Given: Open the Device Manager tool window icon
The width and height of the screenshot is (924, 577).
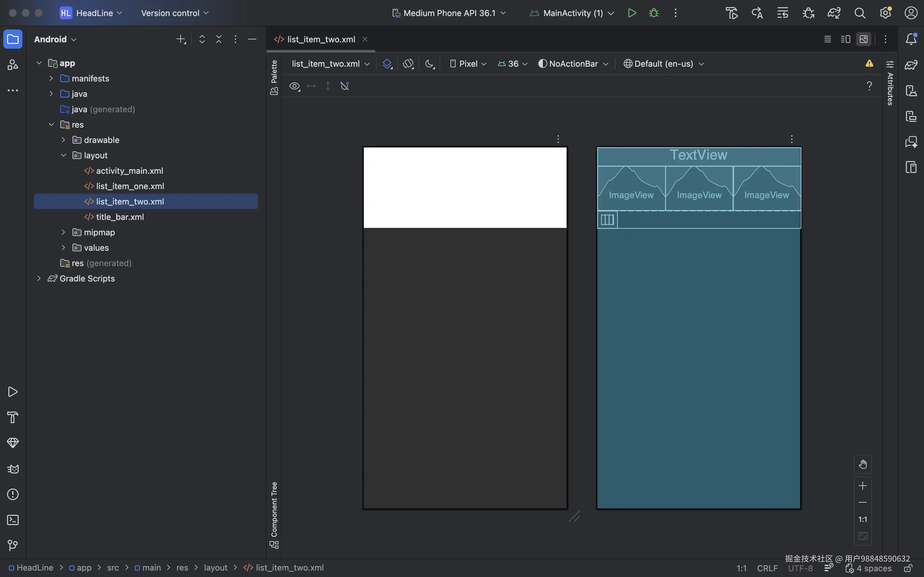Looking at the screenshot, I should tap(911, 91).
